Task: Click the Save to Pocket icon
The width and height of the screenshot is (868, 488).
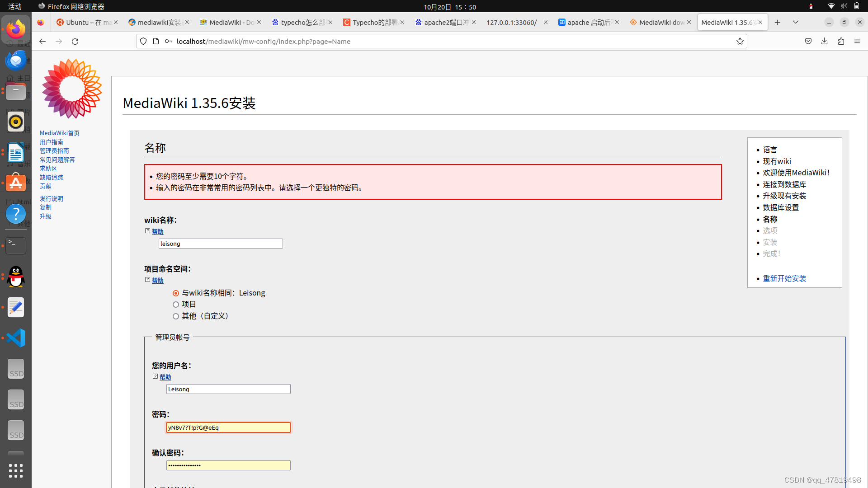Action: click(808, 41)
